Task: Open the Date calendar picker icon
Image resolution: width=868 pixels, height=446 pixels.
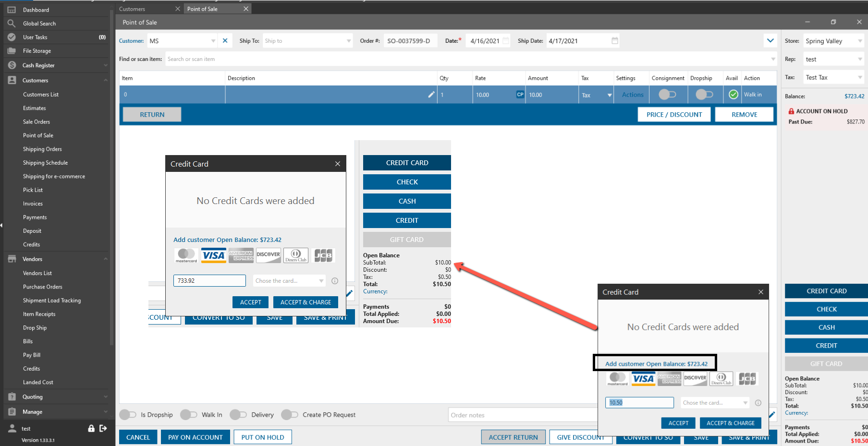Action: [506, 41]
